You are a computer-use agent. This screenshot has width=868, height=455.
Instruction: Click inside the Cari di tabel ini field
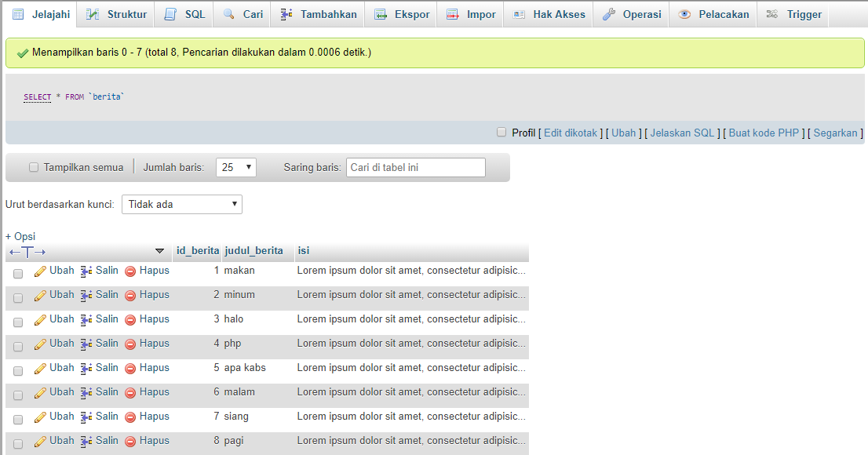point(415,167)
